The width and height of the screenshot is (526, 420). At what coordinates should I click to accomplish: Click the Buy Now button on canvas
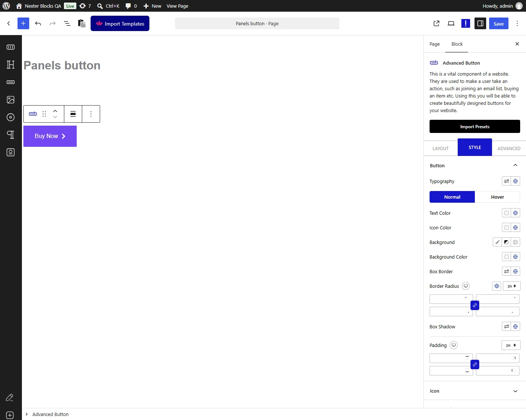point(50,136)
